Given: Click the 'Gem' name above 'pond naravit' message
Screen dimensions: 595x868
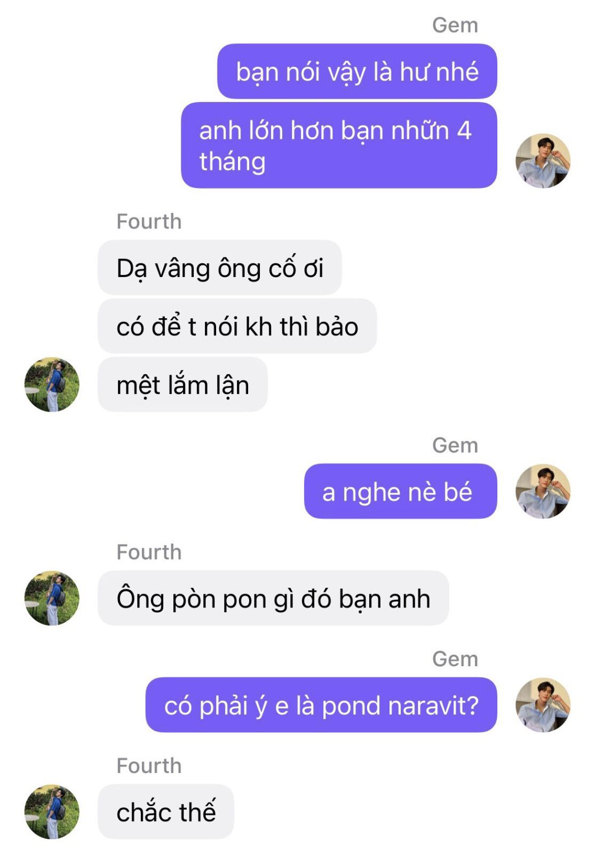Looking at the screenshot, I should (x=455, y=659).
